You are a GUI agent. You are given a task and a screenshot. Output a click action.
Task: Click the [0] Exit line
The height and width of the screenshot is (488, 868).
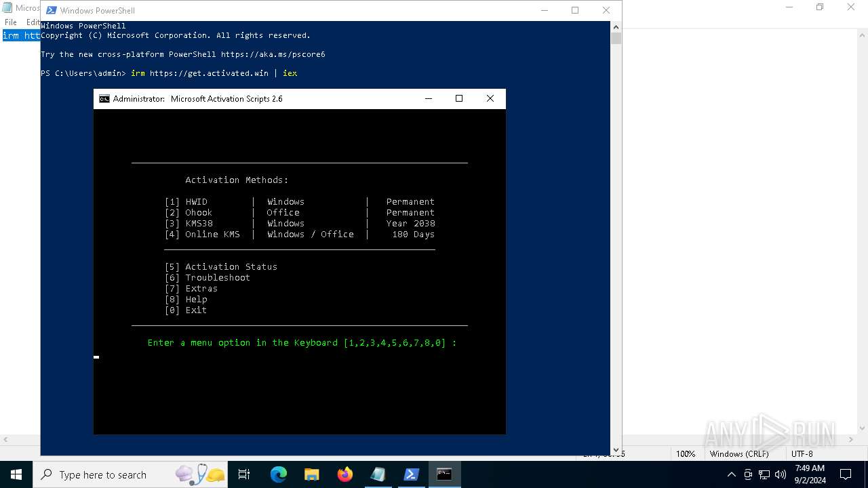[x=186, y=310]
